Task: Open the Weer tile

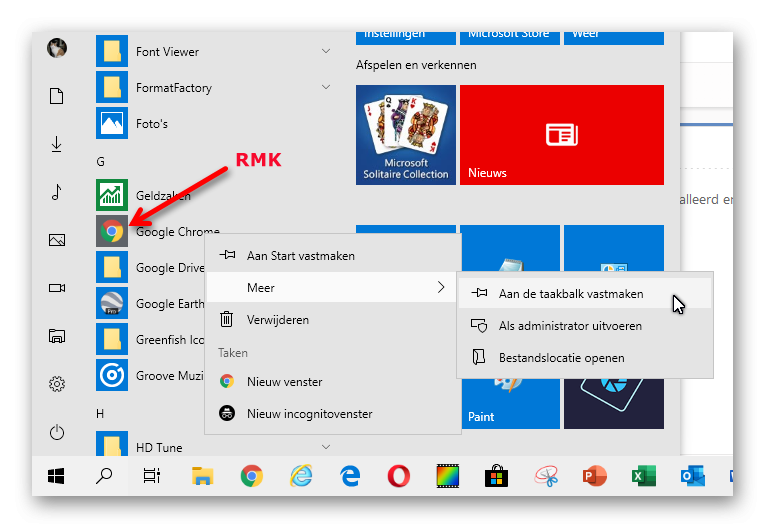Action: (x=614, y=38)
